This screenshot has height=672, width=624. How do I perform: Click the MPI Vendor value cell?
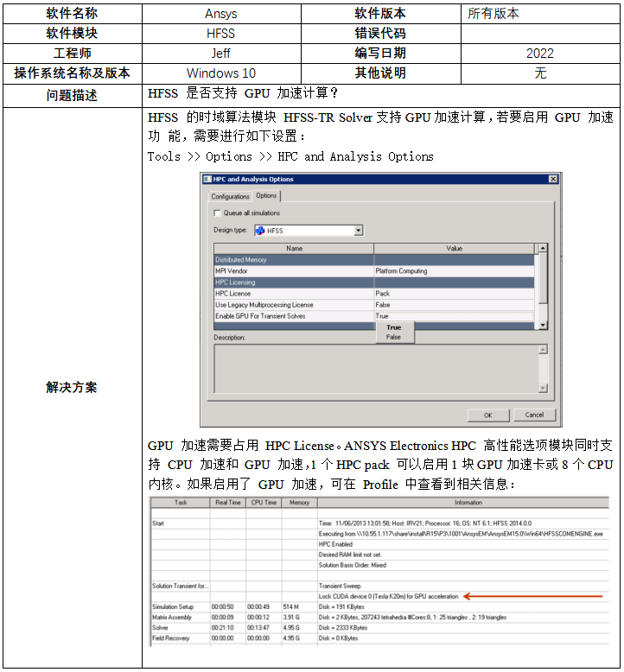[454, 271]
